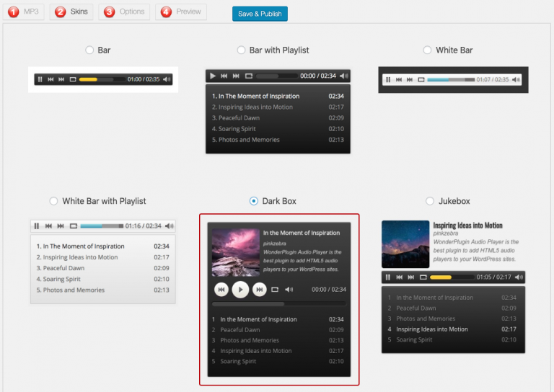
Task: Select '4. Soaring Spirit' in Bar with Playlist
Action: [x=278, y=129]
